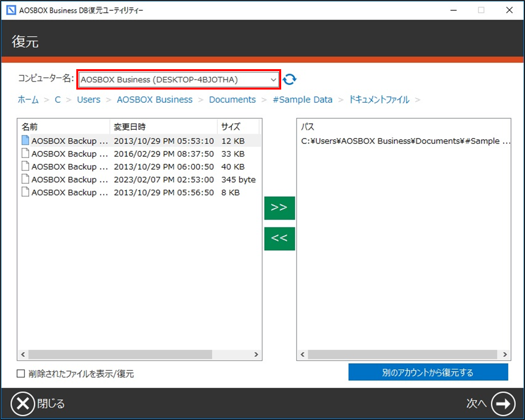Select file dated 2013/10/29 PM 06:00:50

point(140,167)
